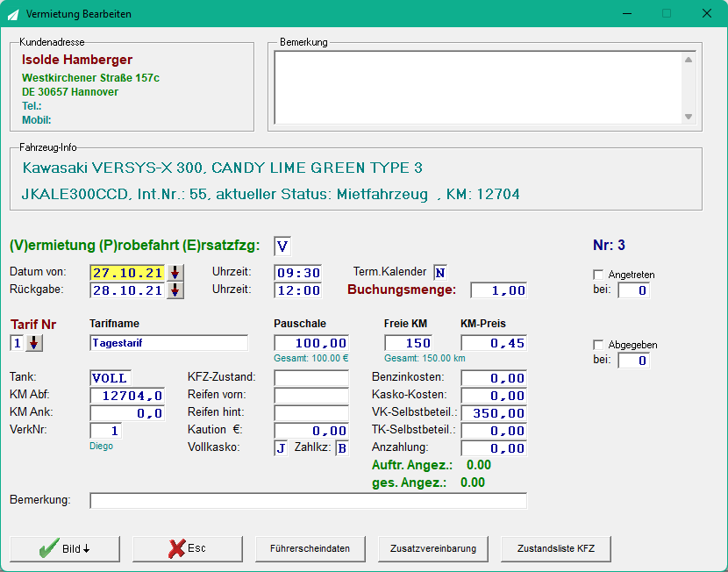Screen dimensions: 728x572
Task: Click the Abgegeben bei number field
Action: [634, 361]
